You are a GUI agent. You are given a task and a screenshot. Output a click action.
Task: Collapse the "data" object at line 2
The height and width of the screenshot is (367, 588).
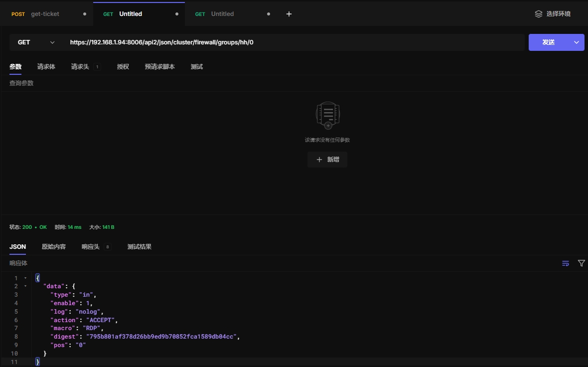25,286
